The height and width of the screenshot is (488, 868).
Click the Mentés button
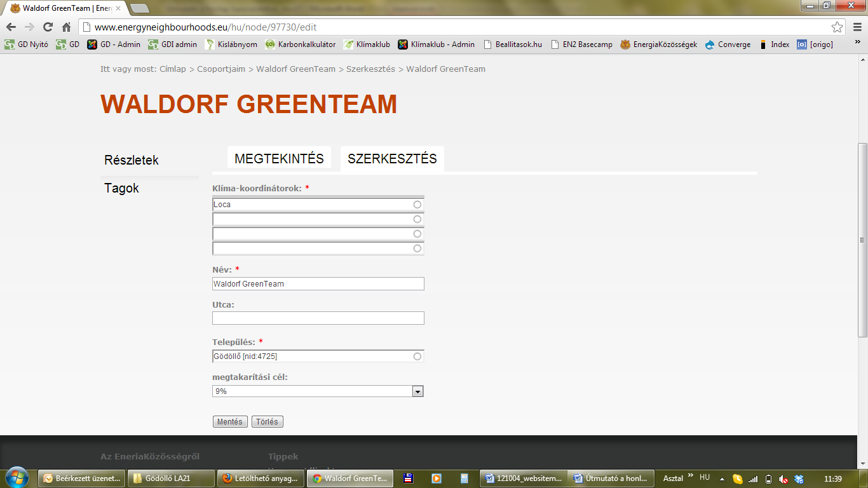click(x=230, y=422)
